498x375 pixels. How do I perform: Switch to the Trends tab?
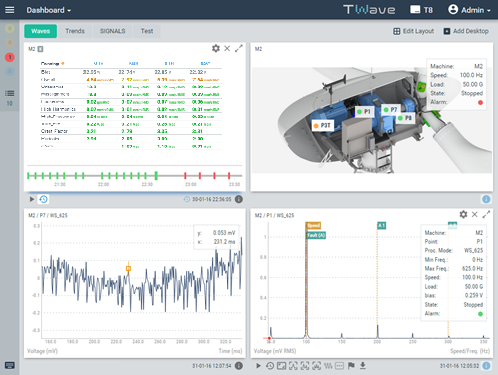coord(75,31)
